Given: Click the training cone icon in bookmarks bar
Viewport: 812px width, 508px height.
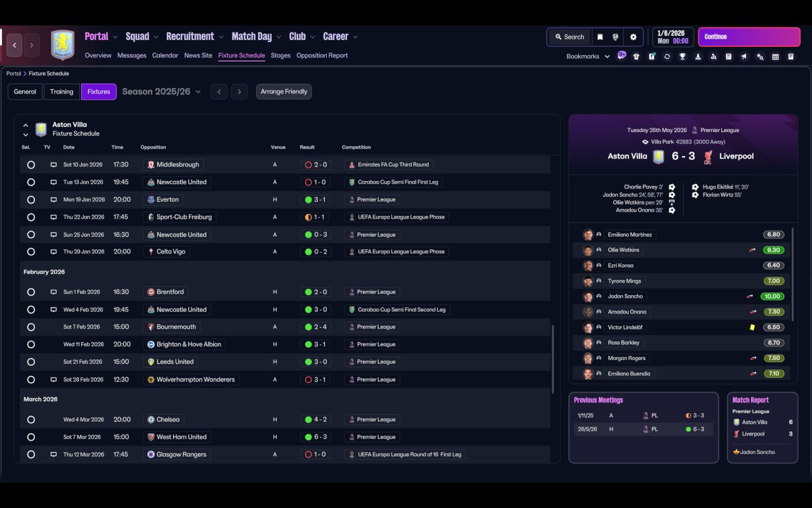Looking at the screenshot, I should [698, 57].
